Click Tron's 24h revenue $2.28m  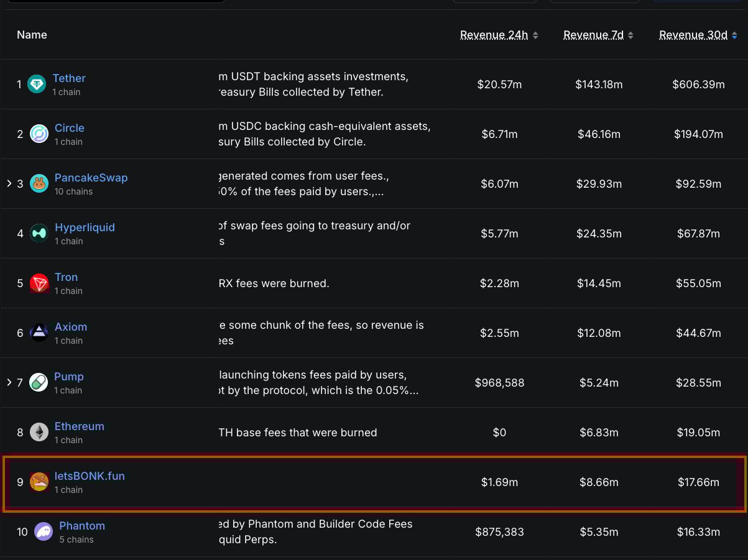click(x=499, y=283)
